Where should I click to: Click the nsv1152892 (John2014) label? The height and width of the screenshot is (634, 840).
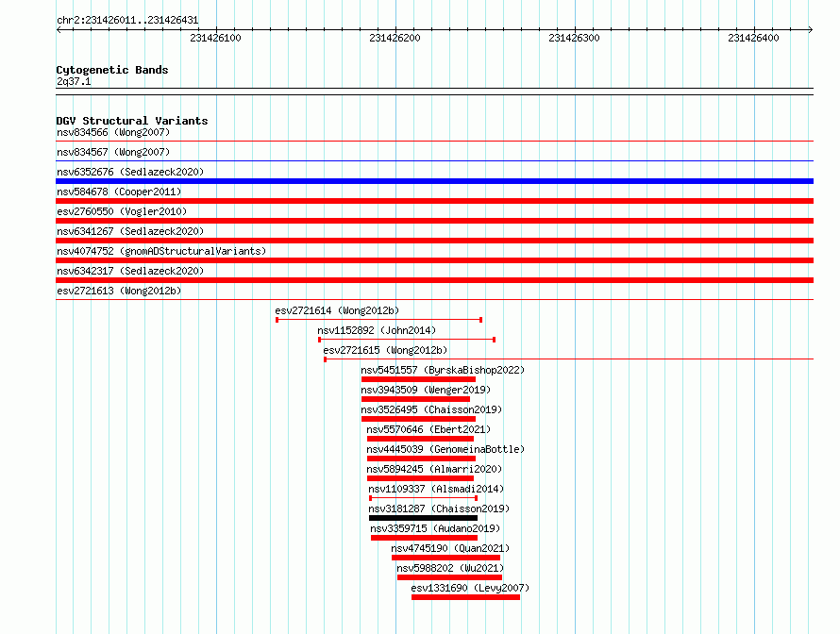point(377,330)
